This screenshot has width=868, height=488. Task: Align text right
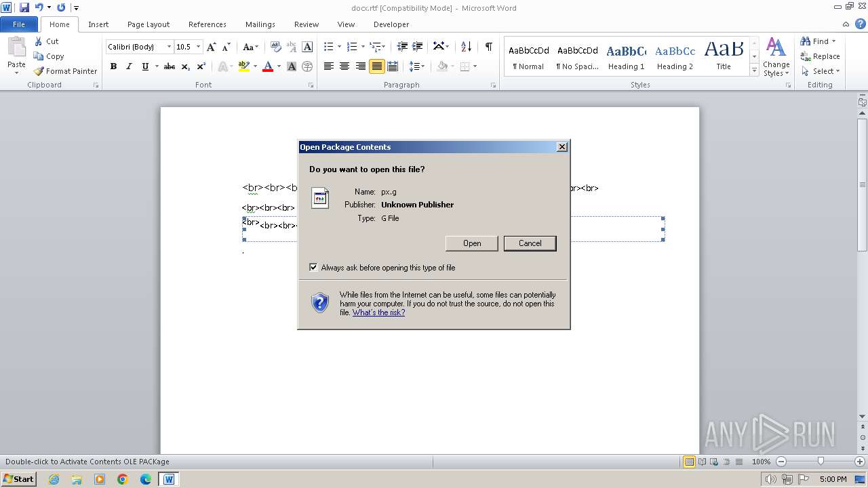pyautogui.click(x=361, y=66)
